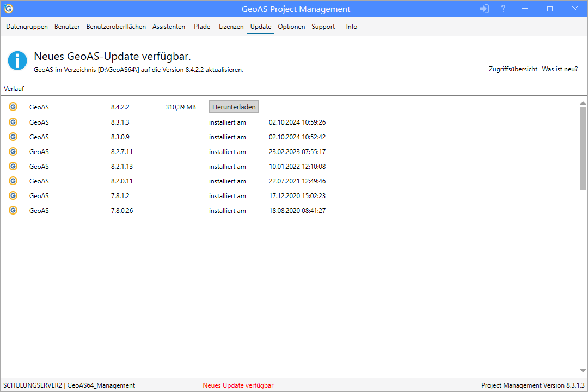This screenshot has height=392, width=588.
Task: Go to the Lizenzen tab
Action: [x=231, y=27]
